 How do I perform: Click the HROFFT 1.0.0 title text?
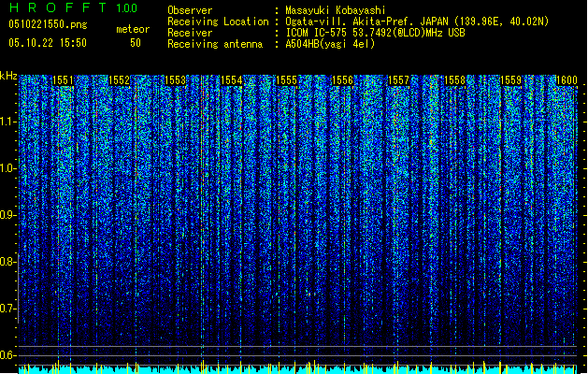coord(73,7)
